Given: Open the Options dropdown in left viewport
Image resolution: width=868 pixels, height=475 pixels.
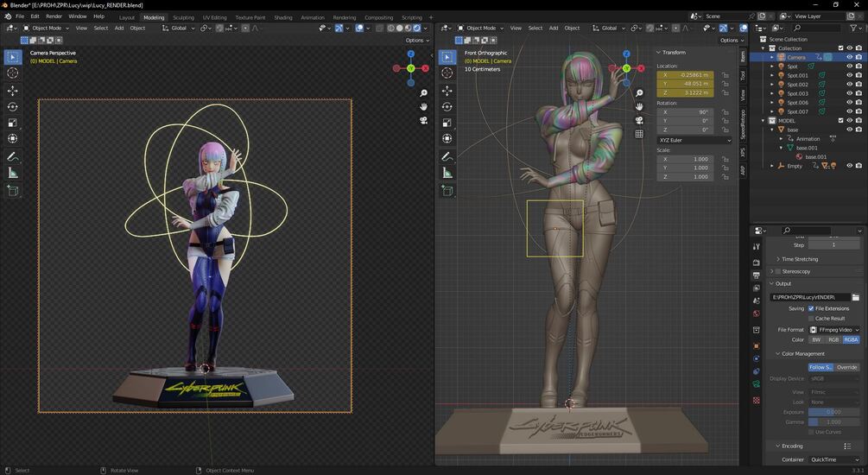Looking at the screenshot, I should 417,40.
